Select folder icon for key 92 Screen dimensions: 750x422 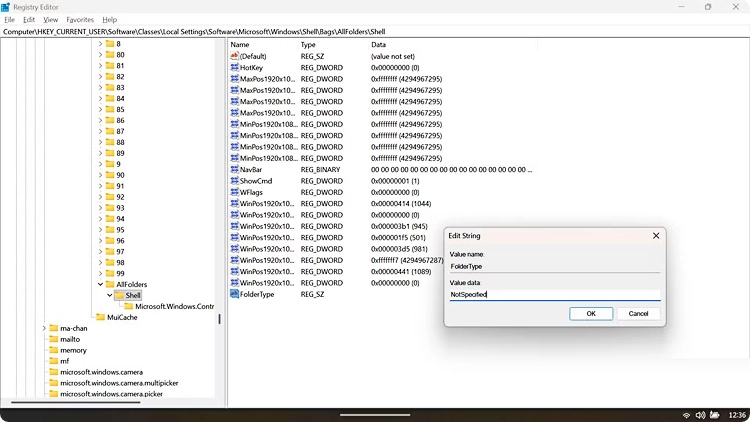click(x=110, y=197)
